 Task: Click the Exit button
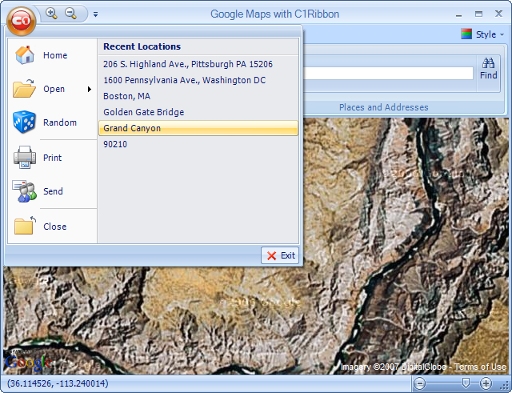tap(280, 256)
